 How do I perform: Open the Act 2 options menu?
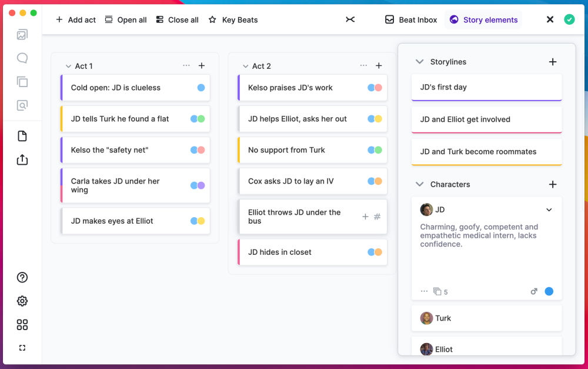pos(364,65)
